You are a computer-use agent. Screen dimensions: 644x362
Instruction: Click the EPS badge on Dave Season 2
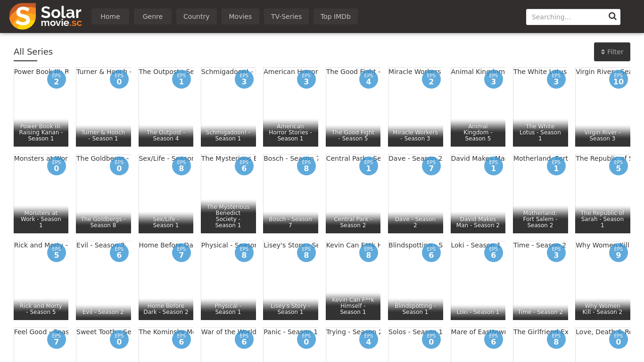pyautogui.click(x=431, y=166)
